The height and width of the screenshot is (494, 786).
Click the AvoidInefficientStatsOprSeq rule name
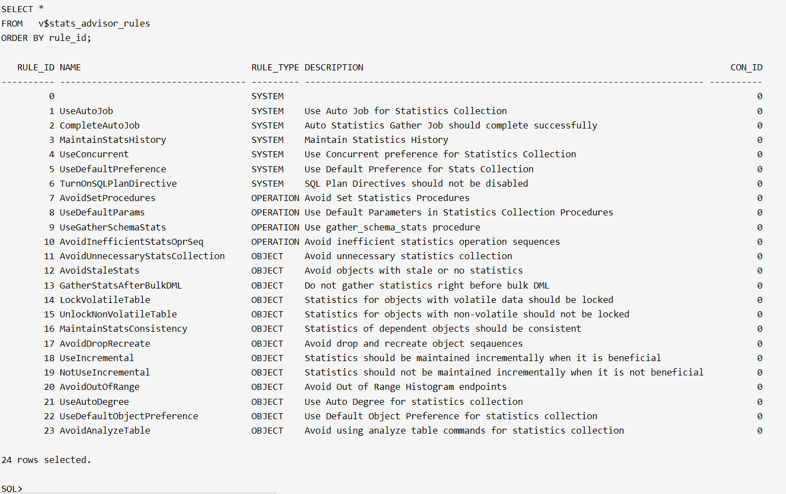coord(131,242)
